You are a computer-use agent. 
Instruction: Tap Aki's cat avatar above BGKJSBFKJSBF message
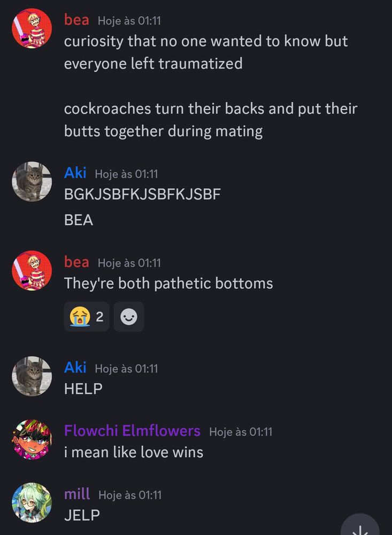[x=32, y=181]
